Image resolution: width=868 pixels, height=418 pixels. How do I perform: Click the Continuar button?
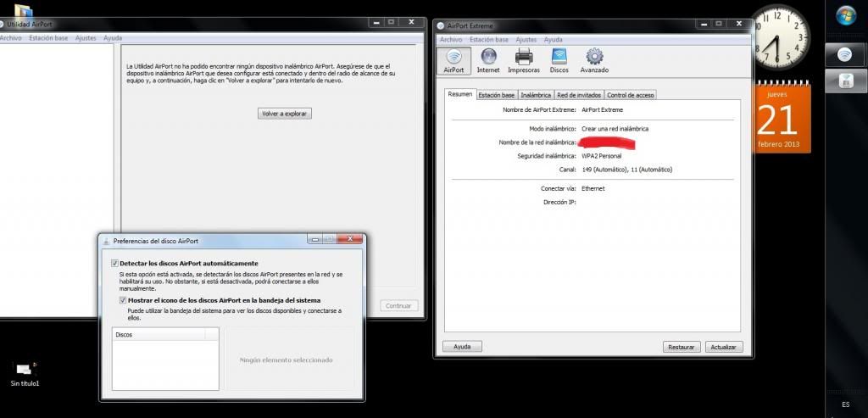point(398,305)
